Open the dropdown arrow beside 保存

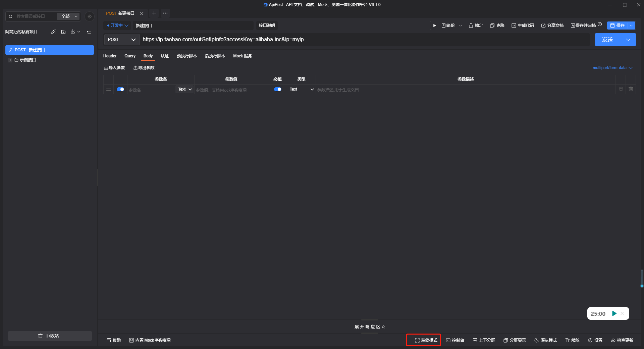click(632, 26)
